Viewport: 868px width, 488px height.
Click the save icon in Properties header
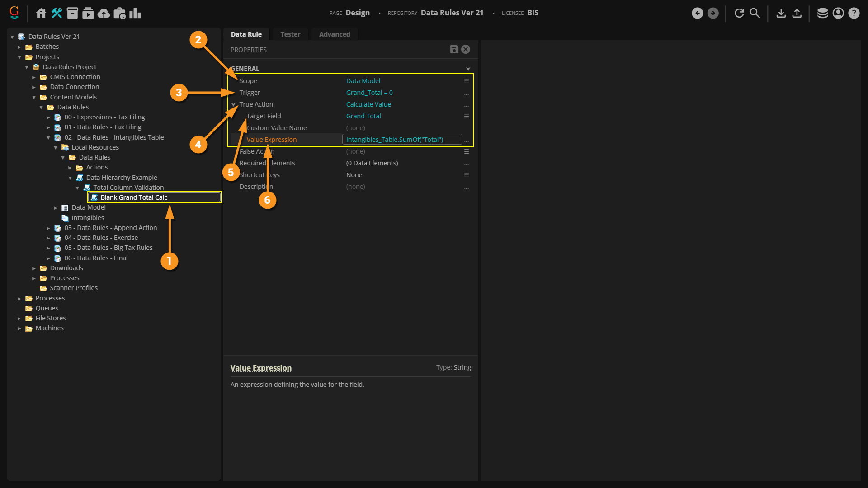(454, 50)
